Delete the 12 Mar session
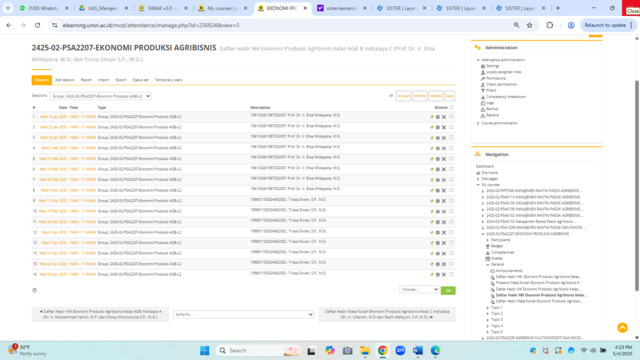 [444, 201]
